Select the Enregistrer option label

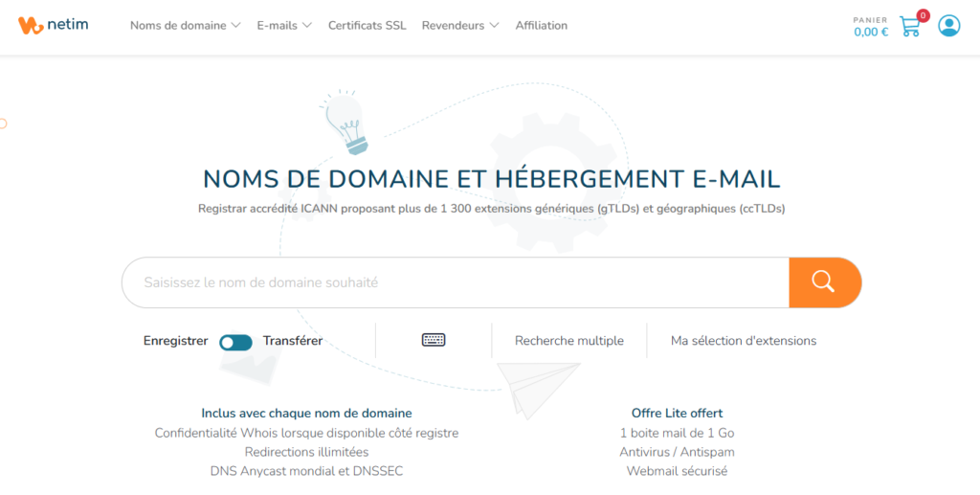coord(175,341)
